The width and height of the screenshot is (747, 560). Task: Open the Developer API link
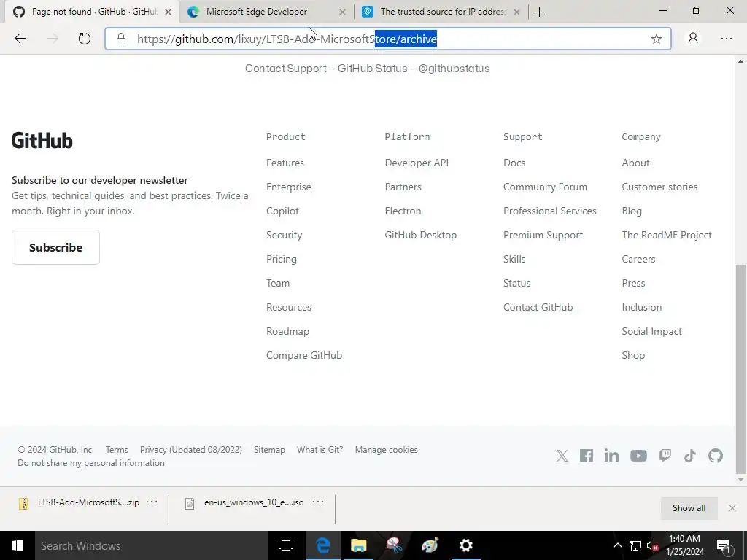[417, 163]
